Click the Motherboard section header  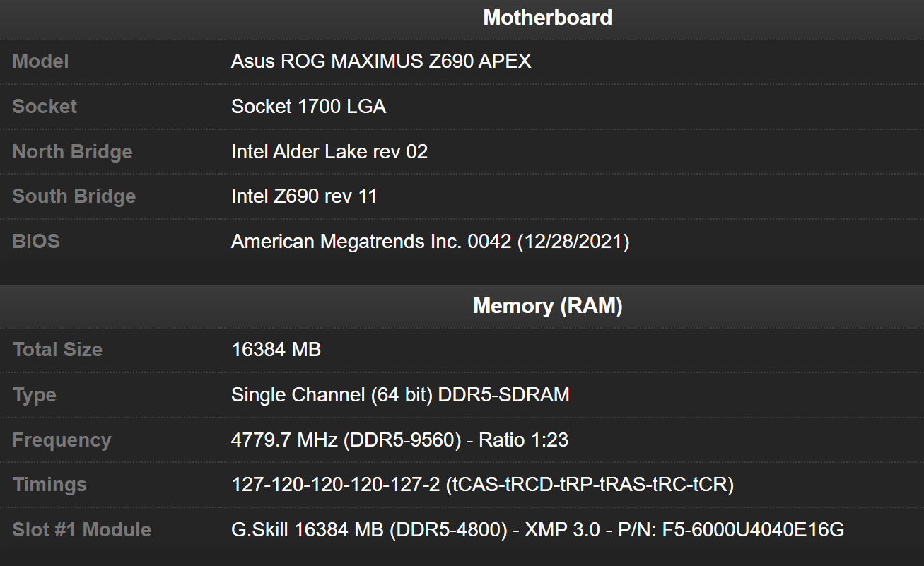tap(546, 17)
